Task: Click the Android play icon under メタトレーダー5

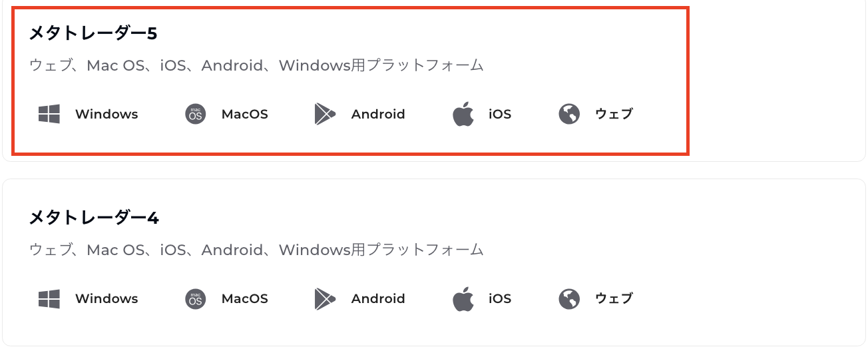Action: click(x=324, y=114)
